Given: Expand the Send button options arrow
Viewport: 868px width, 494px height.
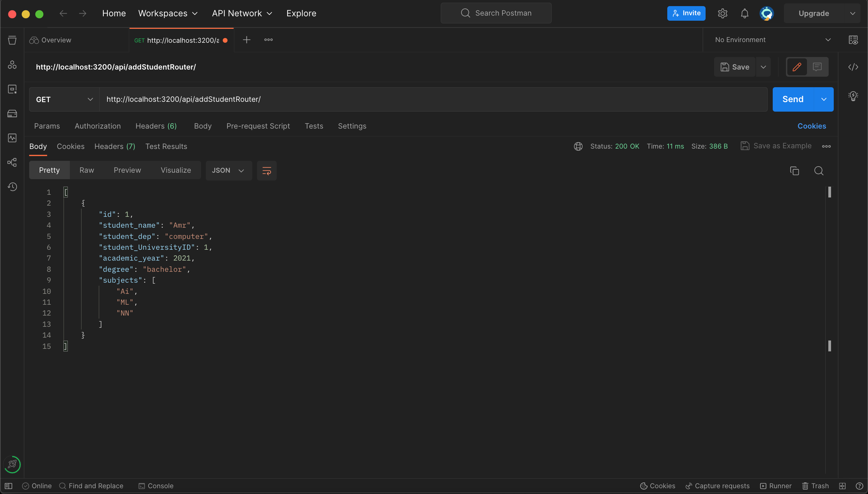Looking at the screenshot, I should [x=824, y=99].
